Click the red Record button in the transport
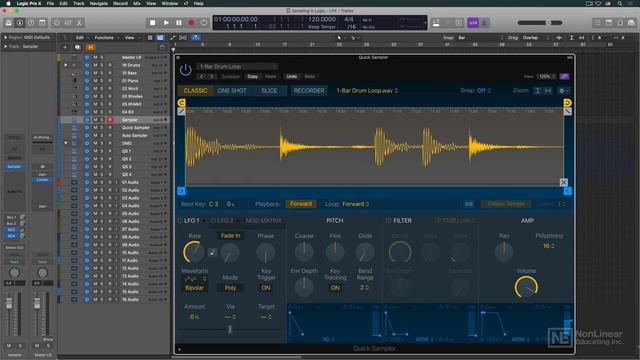The image size is (640, 360). (x=191, y=23)
